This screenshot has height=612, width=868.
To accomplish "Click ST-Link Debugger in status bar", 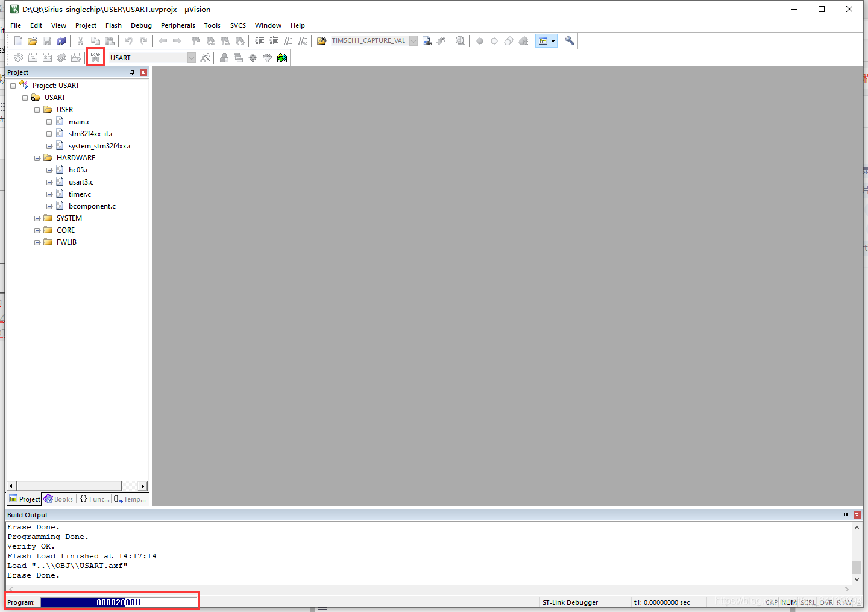I will click(570, 602).
